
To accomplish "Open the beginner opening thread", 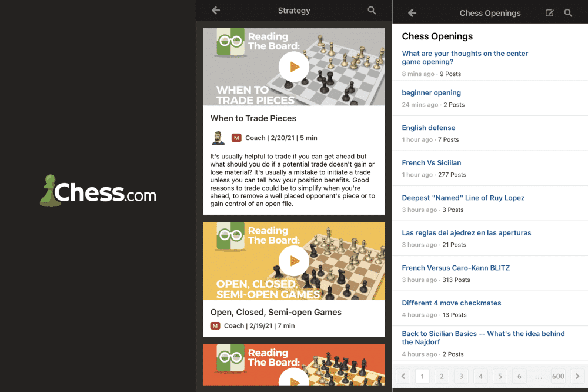I will [x=431, y=93].
